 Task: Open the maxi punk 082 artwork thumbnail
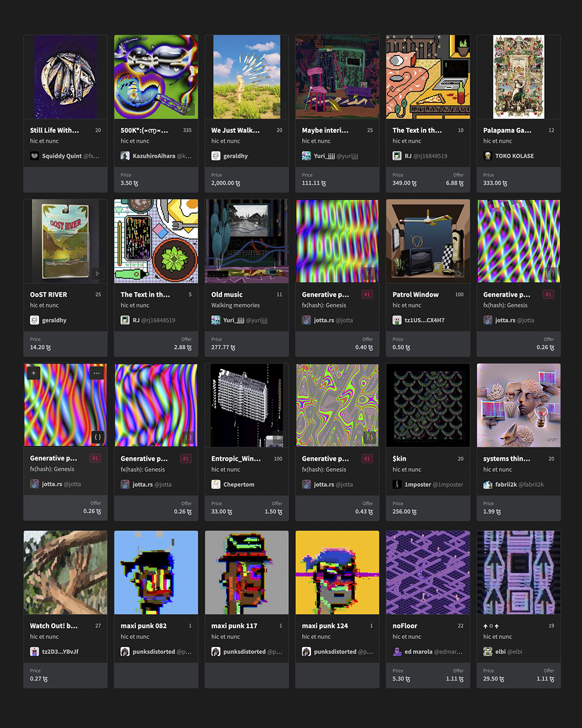tap(156, 573)
